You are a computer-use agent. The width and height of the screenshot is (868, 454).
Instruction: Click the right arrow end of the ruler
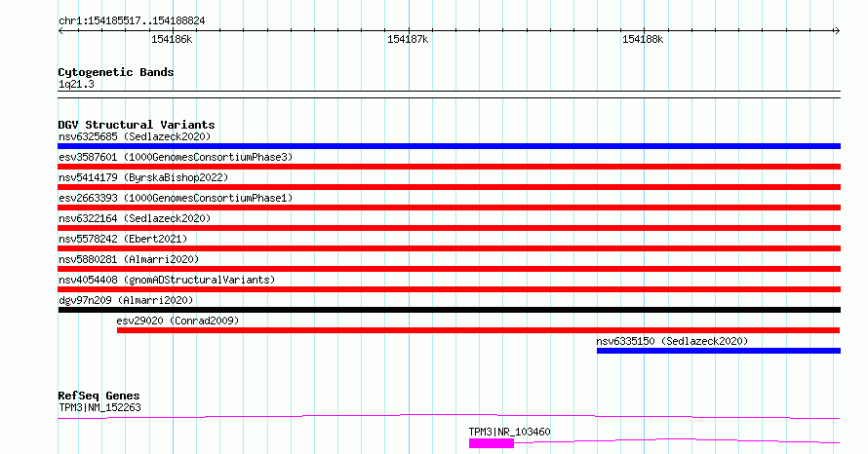(x=837, y=31)
